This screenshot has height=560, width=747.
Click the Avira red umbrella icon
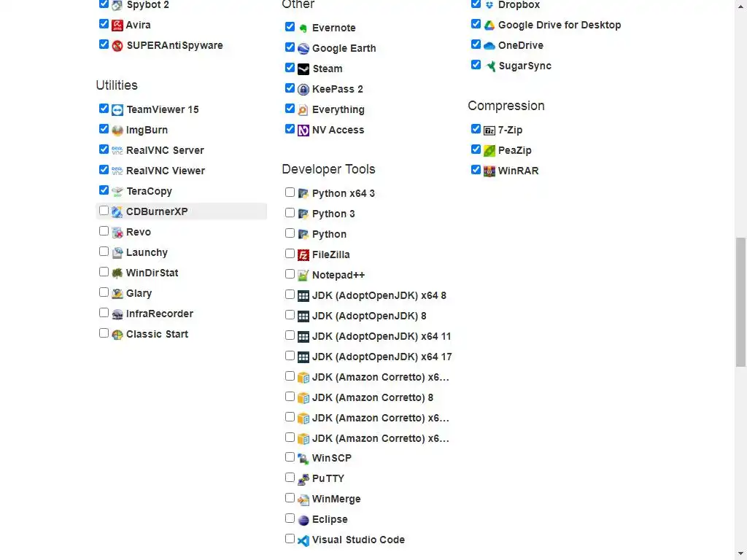117,26
